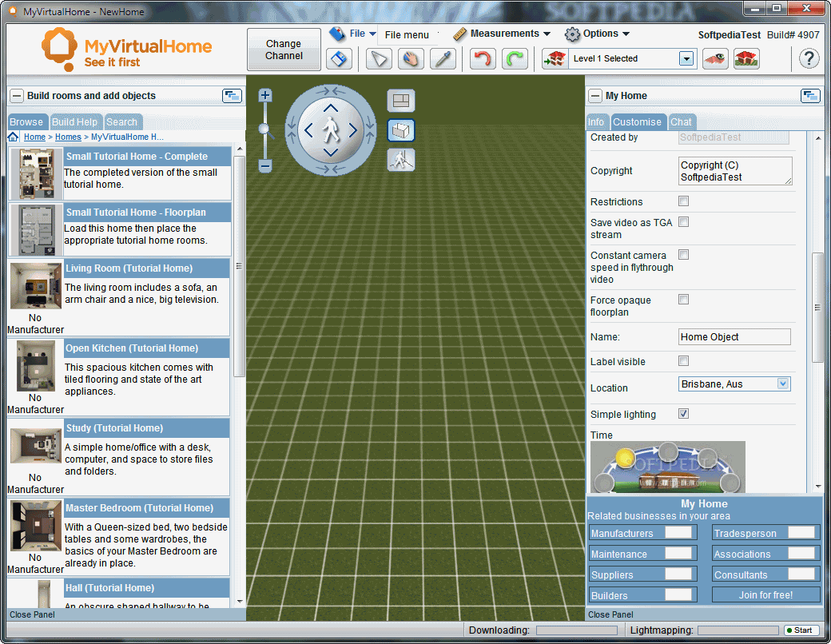
Task: Enable Save video as TGA stream
Action: 684,221
